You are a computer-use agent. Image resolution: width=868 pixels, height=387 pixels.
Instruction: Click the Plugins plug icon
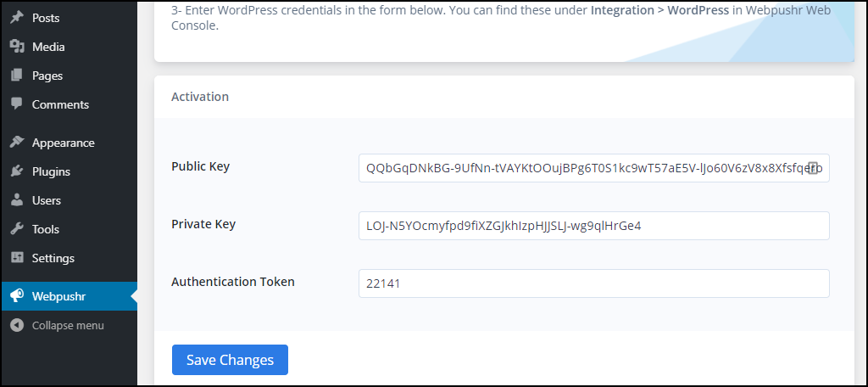pyautogui.click(x=16, y=171)
